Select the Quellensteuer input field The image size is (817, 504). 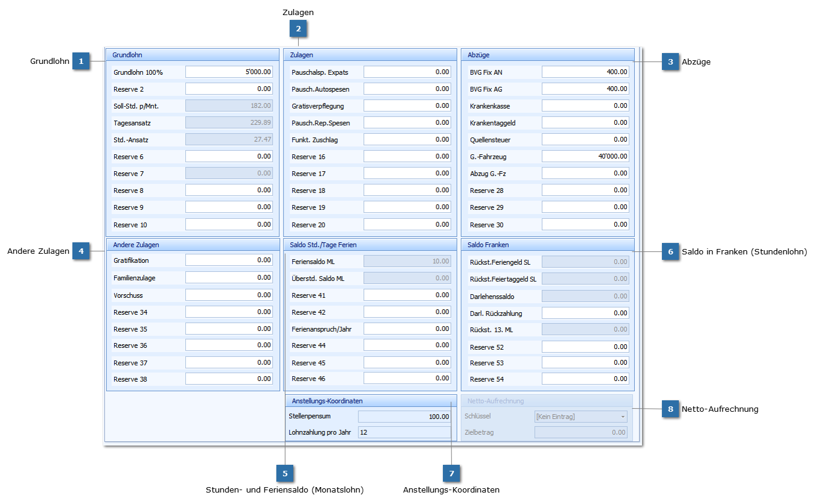pos(585,139)
